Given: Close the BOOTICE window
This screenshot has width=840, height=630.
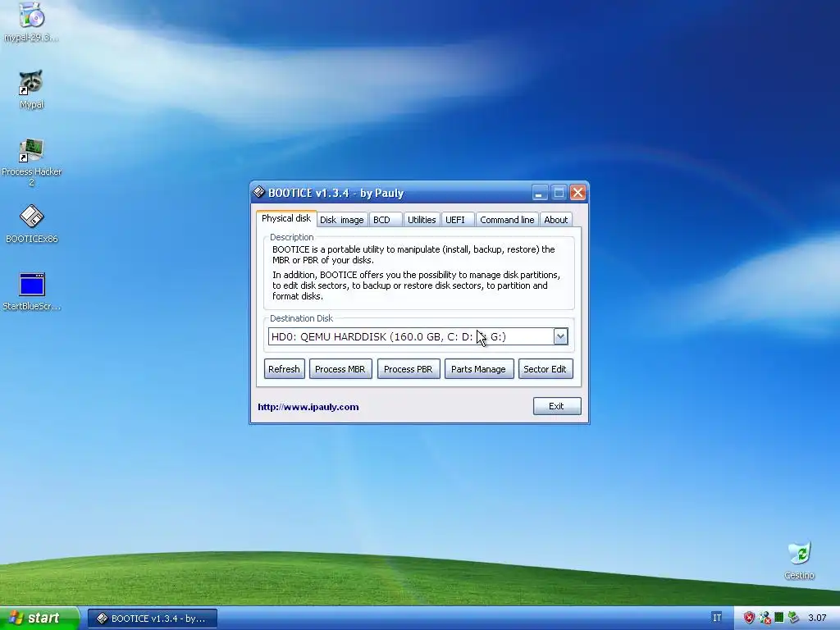Looking at the screenshot, I should pos(577,192).
